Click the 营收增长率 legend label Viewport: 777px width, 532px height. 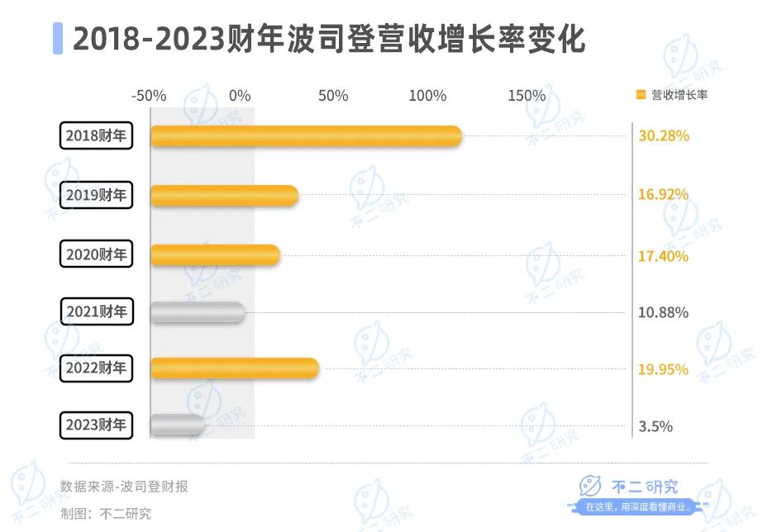(x=679, y=95)
